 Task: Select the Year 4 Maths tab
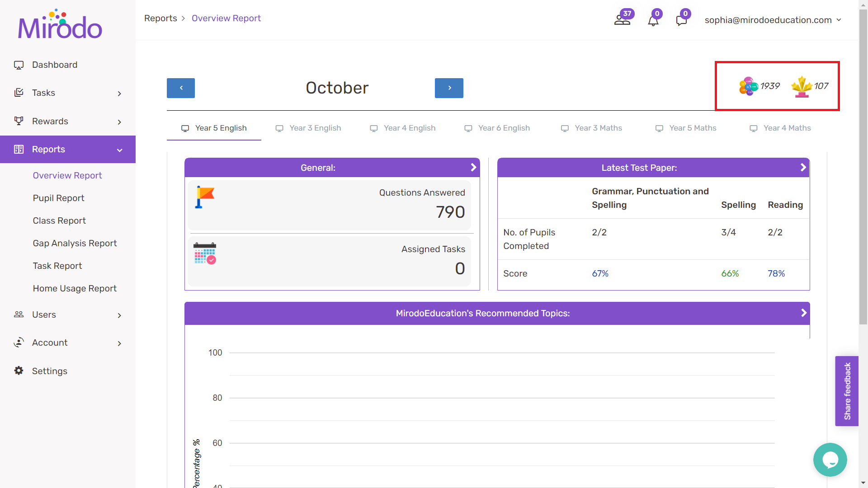pyautogui.click(x=780, y=128)
